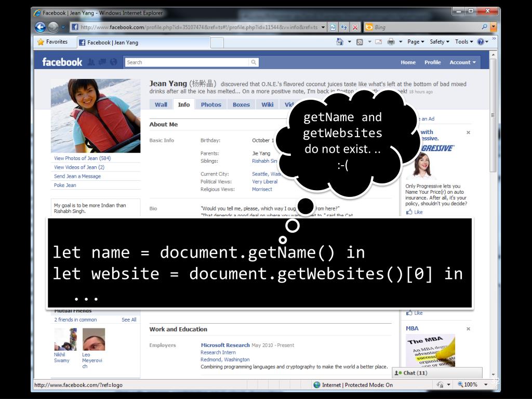Open the search provider dropdown arrow
This screenshot has width=532, height=399.
494,27
